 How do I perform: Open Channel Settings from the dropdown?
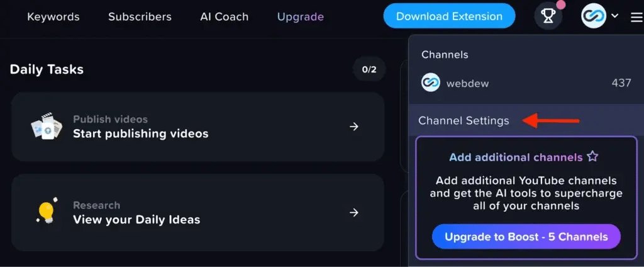(x=464, y=121)
